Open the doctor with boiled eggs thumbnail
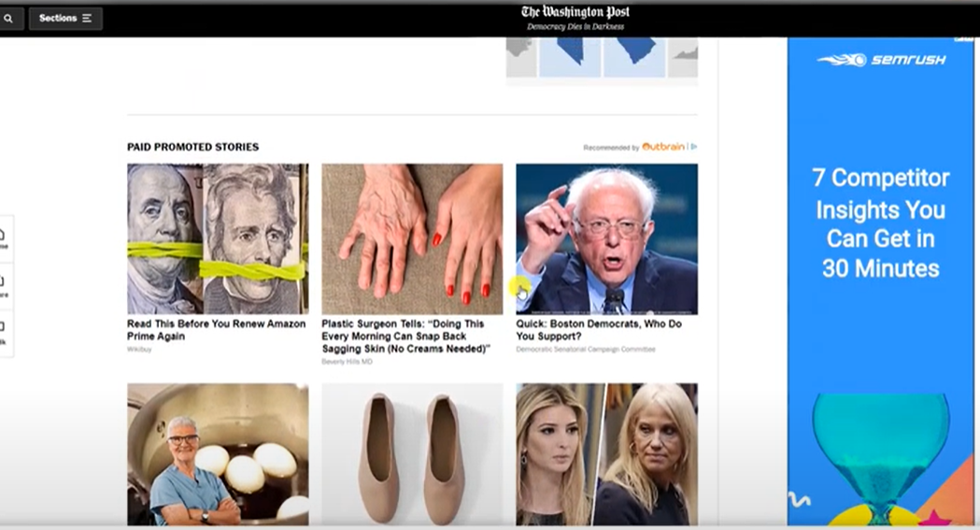The image size is (980, 530). point(218,454)
